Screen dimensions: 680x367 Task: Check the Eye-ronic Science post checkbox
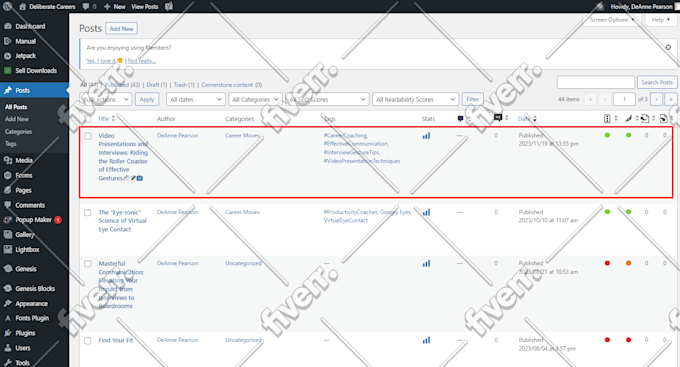[88, 213]
